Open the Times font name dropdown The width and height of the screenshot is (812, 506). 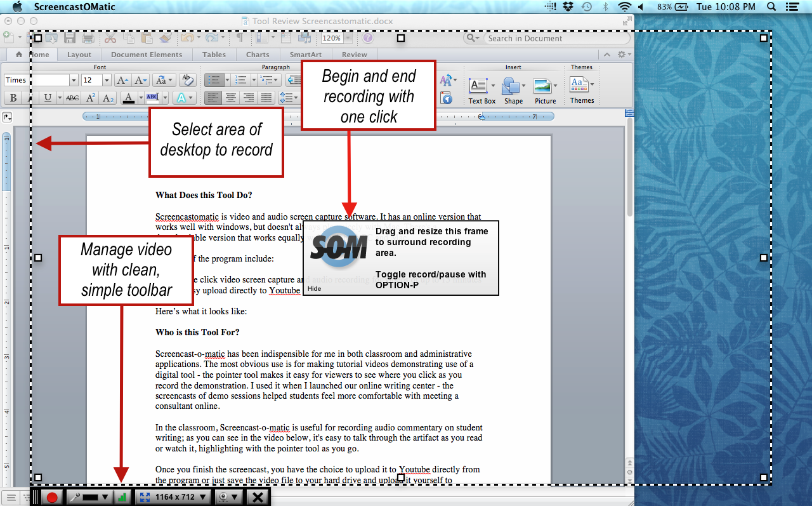(74, 80)
